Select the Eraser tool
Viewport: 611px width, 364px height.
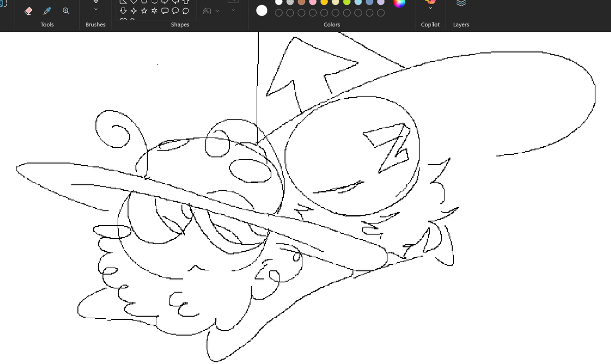point(29,11)
